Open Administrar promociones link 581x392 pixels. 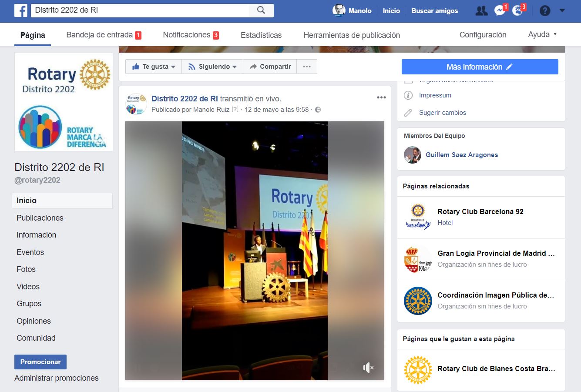(57, 378)
